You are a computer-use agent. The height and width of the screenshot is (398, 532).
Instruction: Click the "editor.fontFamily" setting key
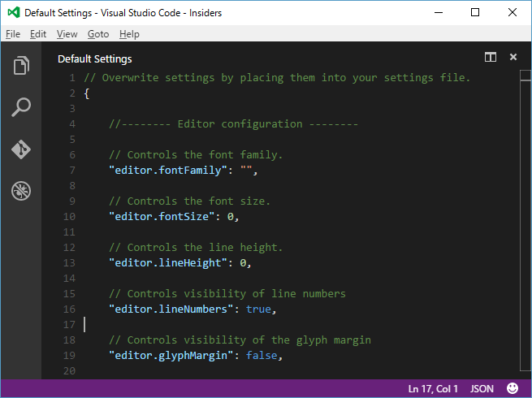click(x=167, y=170)
